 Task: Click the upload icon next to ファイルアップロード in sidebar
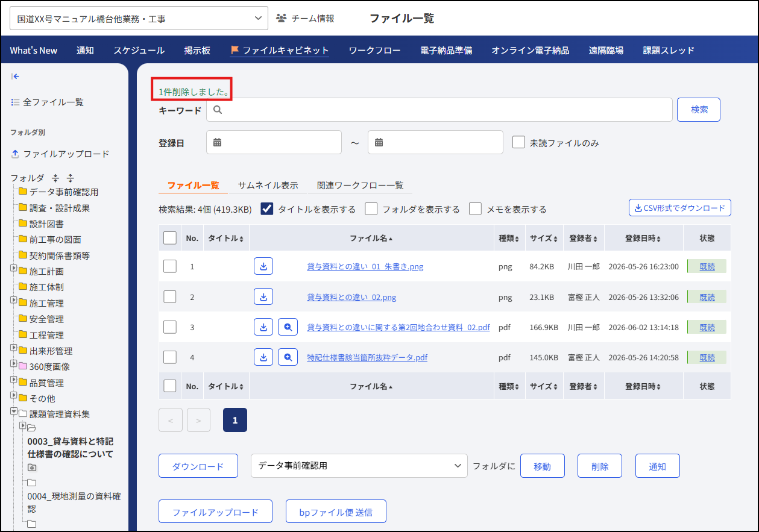click(x=15, y=154)
